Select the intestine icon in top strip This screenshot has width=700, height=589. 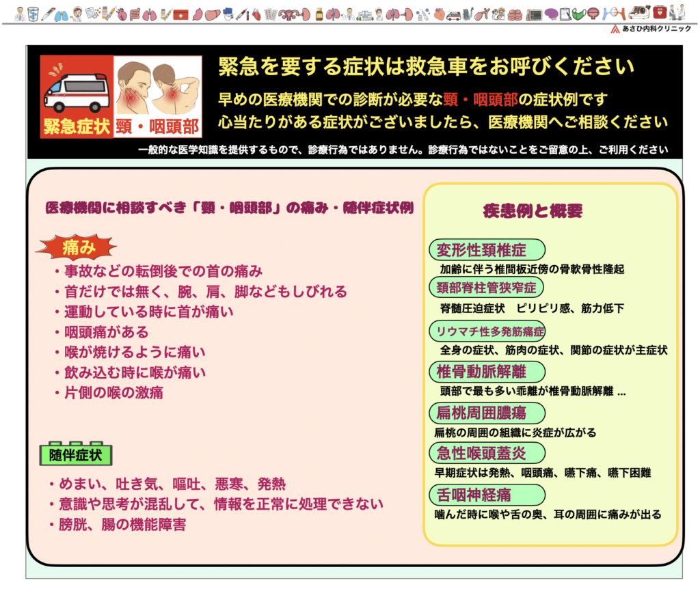[135, 14]
